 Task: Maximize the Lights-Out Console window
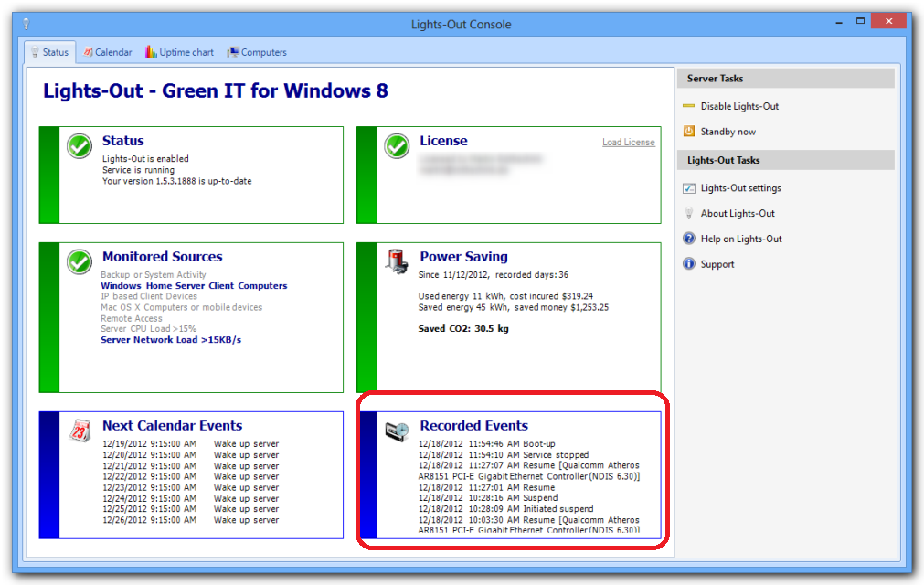click(860, 22)
